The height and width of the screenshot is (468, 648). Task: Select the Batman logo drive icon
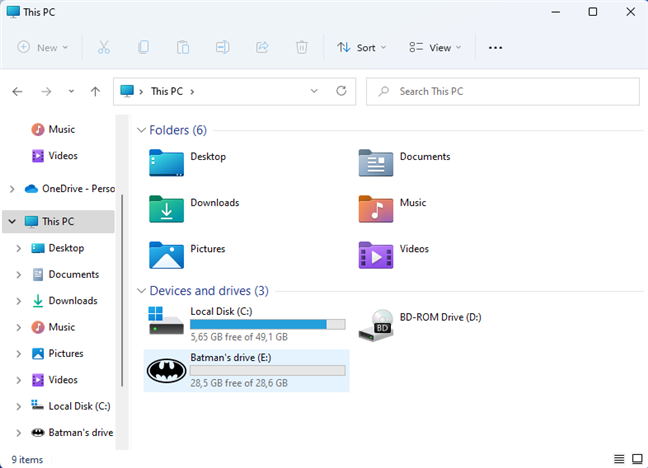pyautogui.click(x=167, y=371)
